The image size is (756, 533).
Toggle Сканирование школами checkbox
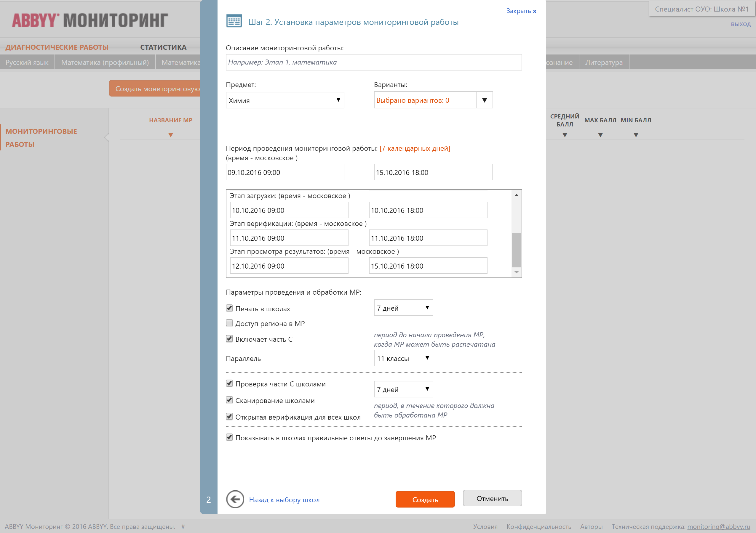click(229, 400)
